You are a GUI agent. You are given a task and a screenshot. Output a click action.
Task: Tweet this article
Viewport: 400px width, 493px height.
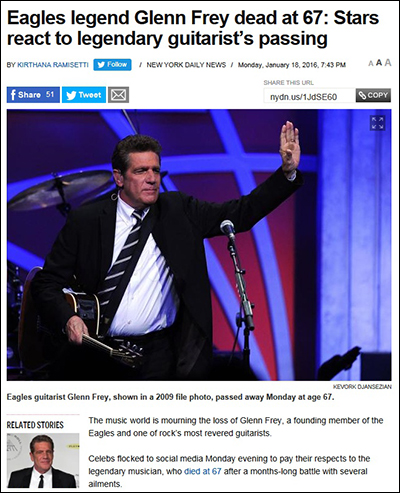coord(84,95)
